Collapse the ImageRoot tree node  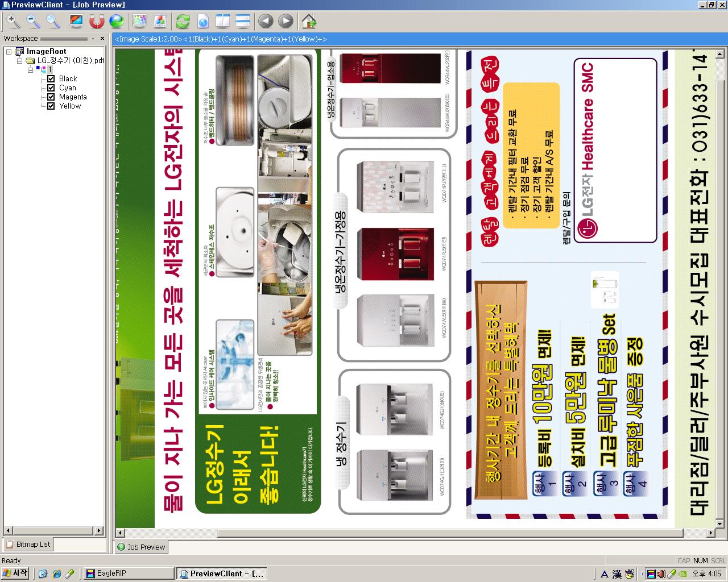(x=9, y=52)
